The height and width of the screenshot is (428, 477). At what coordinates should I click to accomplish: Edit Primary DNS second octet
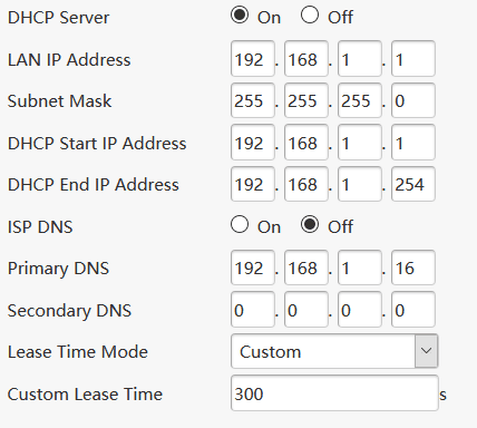[306, 268]
